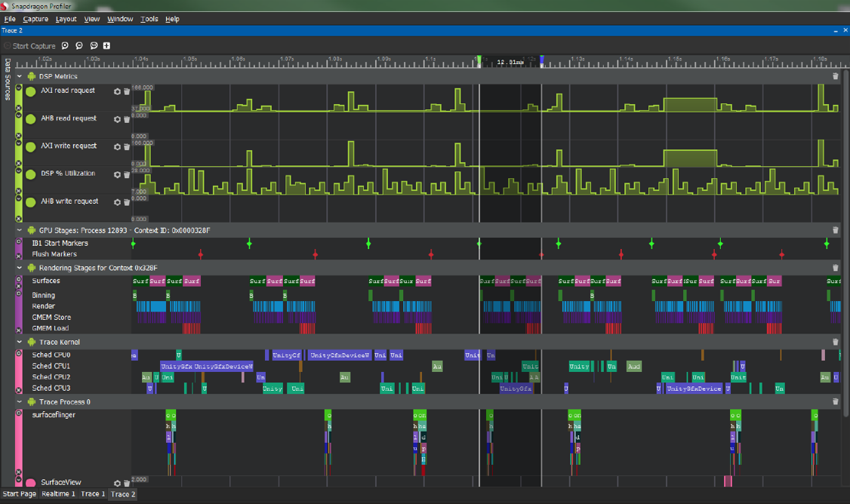Collapse Rendering Stages for Context section
The width and height of the screenshot is (850, 504).
(20, 268)
